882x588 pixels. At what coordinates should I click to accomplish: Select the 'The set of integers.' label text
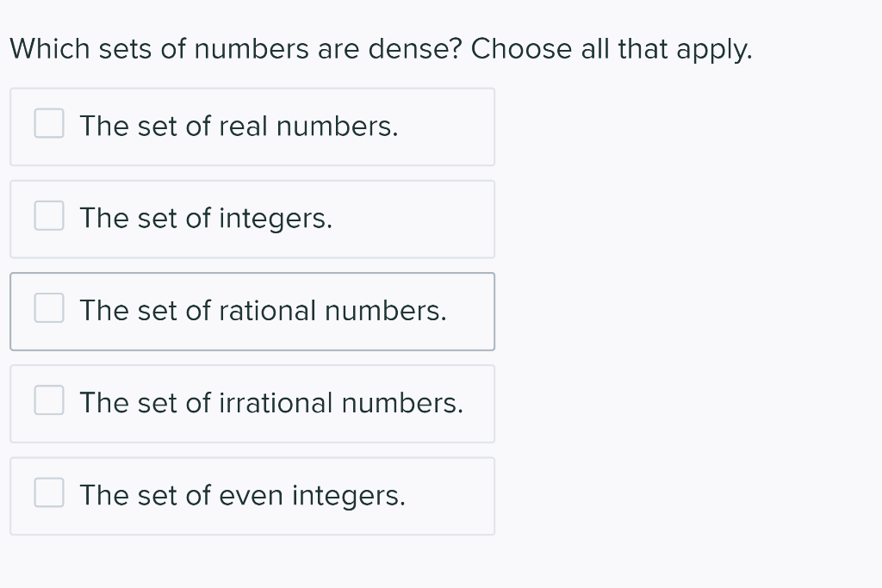(206, 219)
